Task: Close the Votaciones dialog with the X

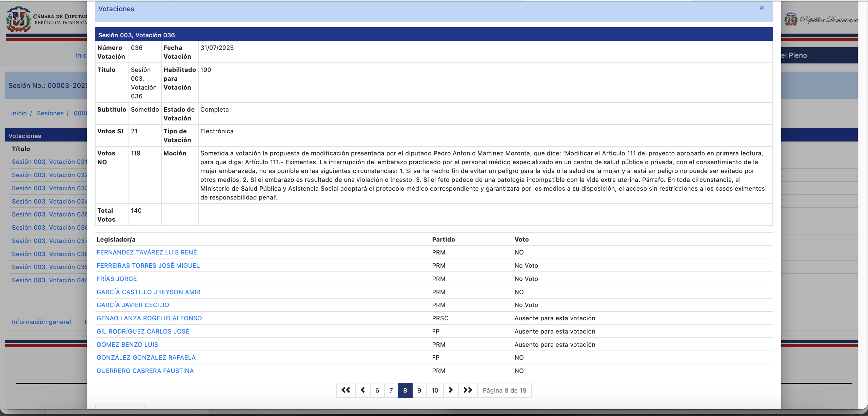Action: [x=762, y=8]
